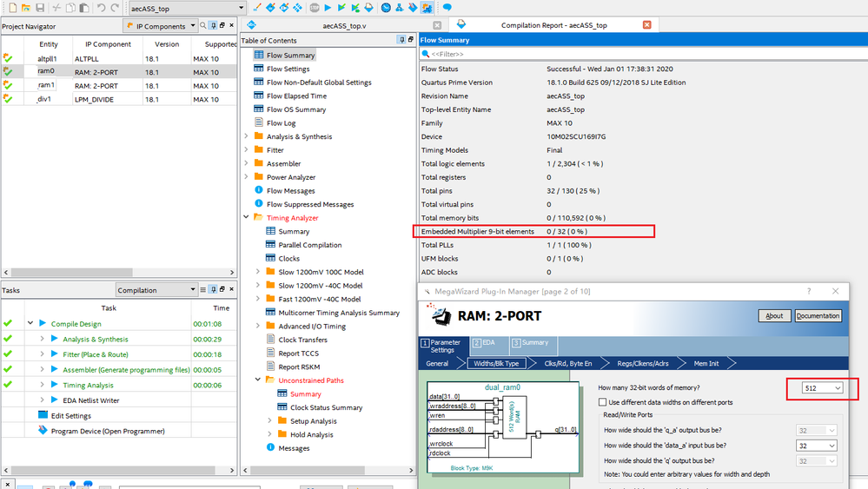Open the Timing Analyzer clock icon
This screenshot has width=868, height=489.
[386, 8]
